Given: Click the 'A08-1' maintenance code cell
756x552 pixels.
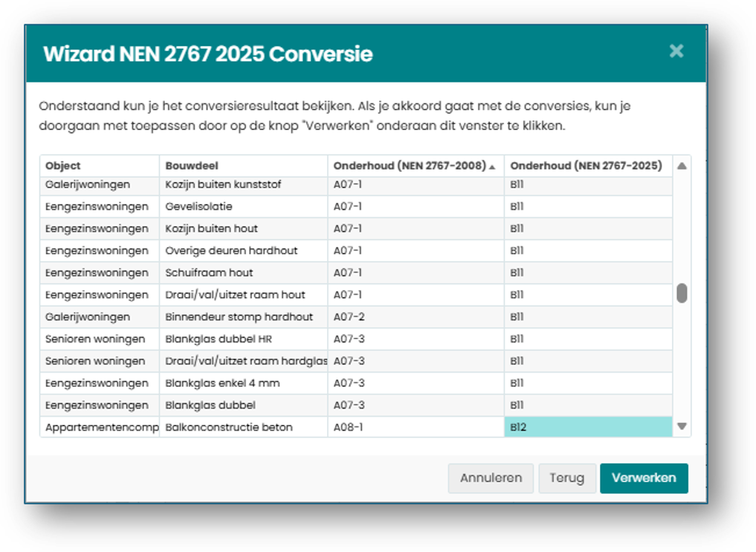Looking at the screenshot, I should (x=416, y=428).
